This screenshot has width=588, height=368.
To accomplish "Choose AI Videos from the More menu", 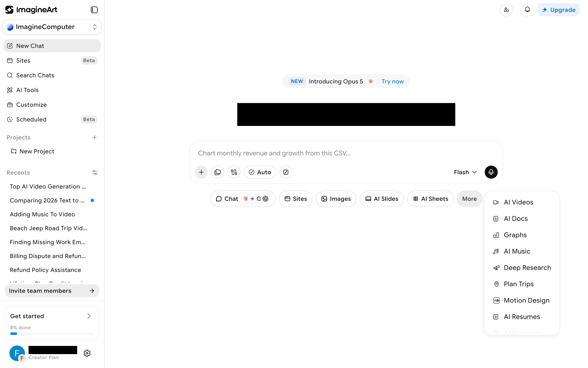I will pyautogui.click(x=522, y=202).
